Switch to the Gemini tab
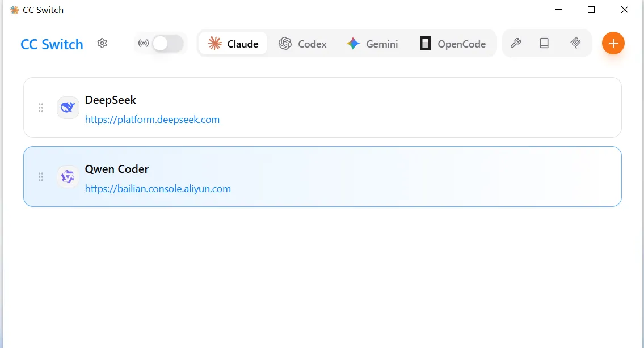 tap(372, 43)
